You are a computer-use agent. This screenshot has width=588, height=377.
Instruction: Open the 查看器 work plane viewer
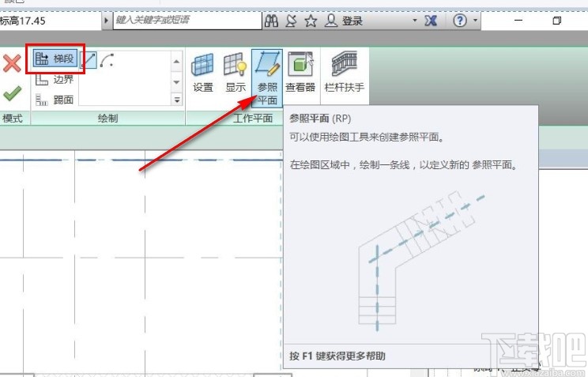click(300, 73)
